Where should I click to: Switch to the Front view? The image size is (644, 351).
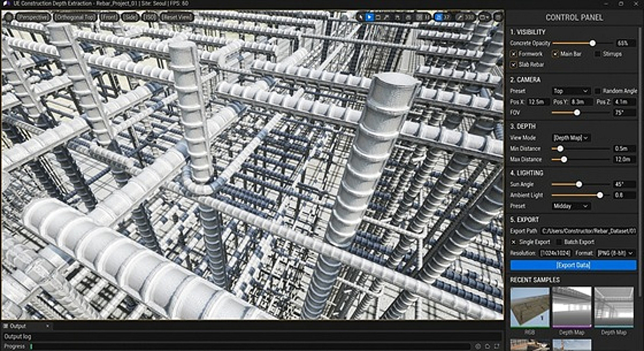coord(109,17)
